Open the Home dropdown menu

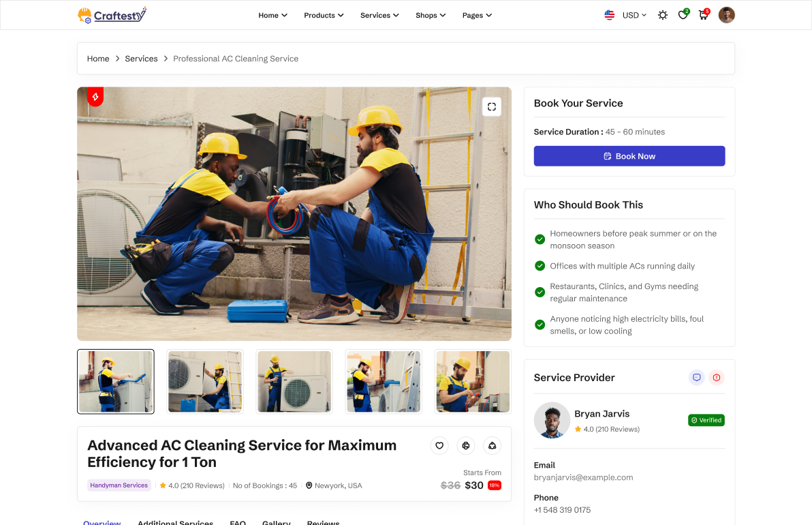tap(272, 15)
